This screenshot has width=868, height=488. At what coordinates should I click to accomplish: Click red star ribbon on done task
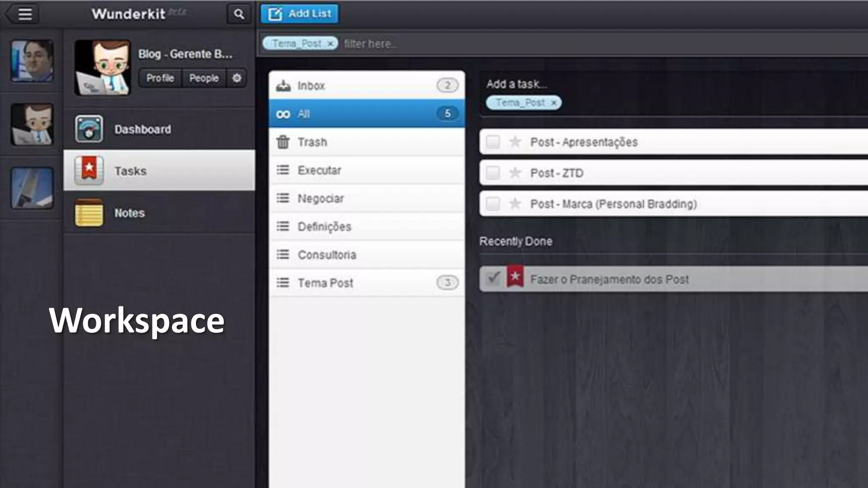515,277
